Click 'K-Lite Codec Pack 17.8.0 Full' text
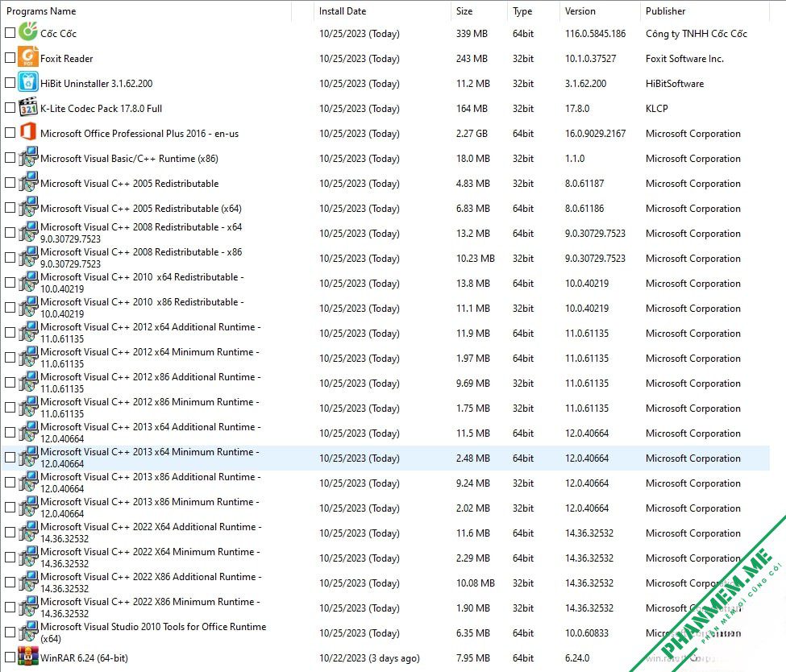786x672 pixels. tap(101, 109)
